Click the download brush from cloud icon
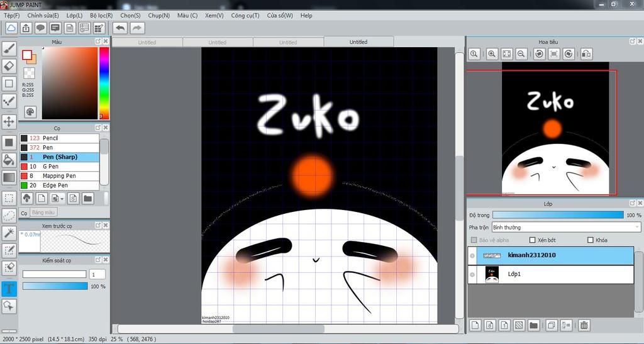 [x=26, y=199]
